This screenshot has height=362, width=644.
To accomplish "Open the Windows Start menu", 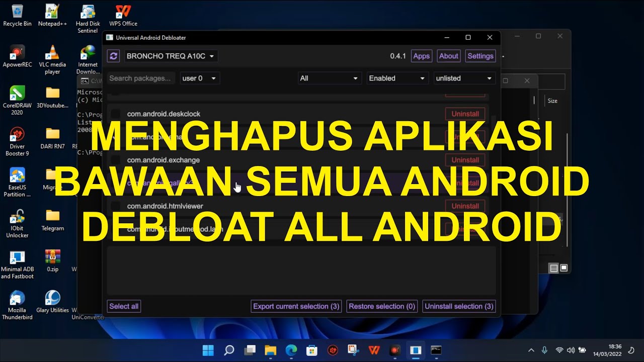I will point(208,350).
